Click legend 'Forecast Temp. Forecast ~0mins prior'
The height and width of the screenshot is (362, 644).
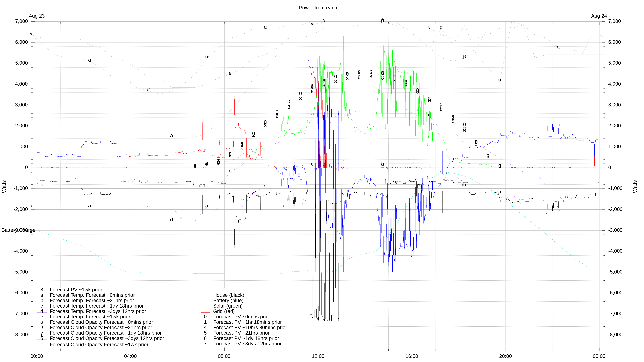click(x=92, y=295)
